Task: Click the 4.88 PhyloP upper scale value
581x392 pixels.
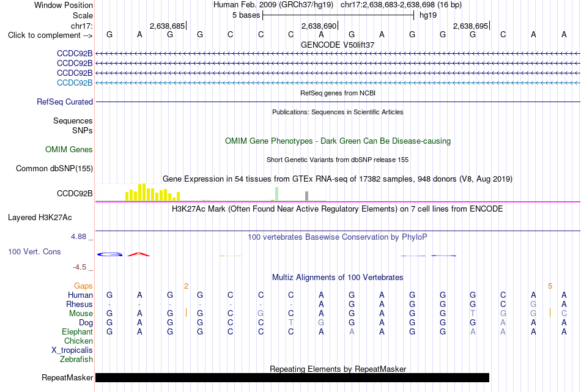Action: pyautogui.click(x=78, y=237)
